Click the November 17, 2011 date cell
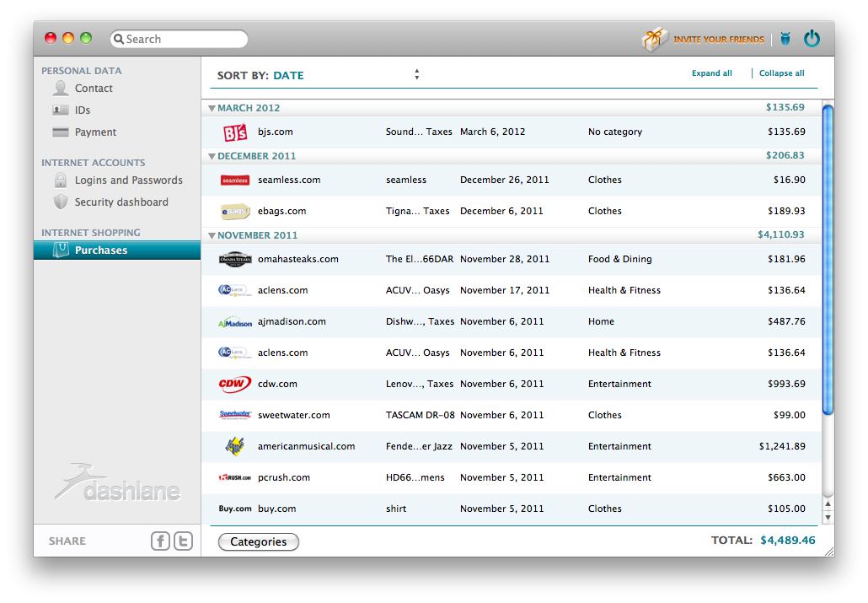 [505, 290]
